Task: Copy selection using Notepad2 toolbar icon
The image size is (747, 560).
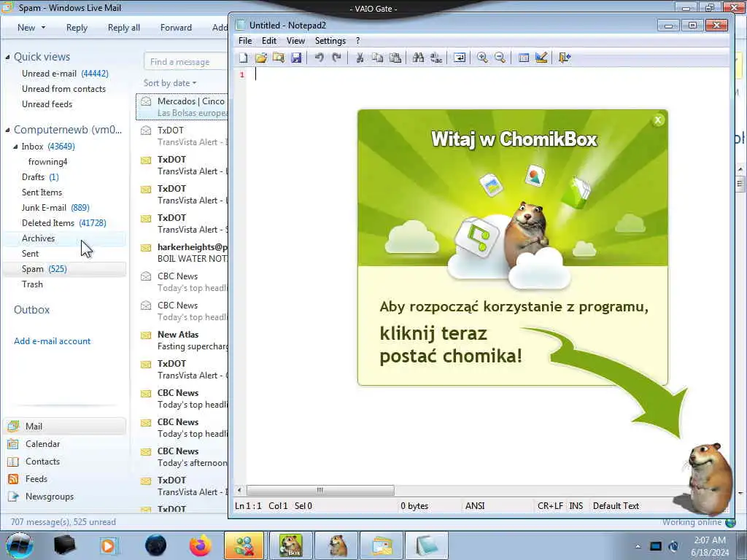Action: [x=377, y=58]
